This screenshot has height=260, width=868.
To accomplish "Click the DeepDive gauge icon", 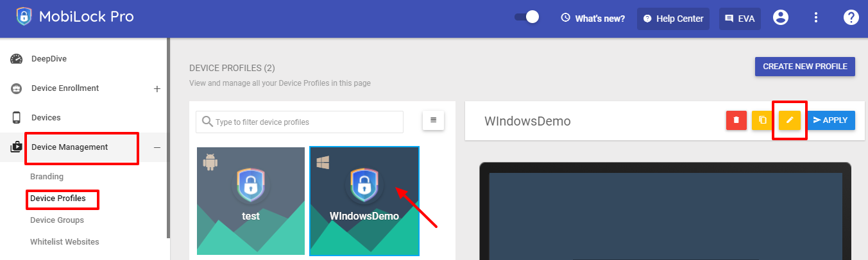I will pos(17,59).
